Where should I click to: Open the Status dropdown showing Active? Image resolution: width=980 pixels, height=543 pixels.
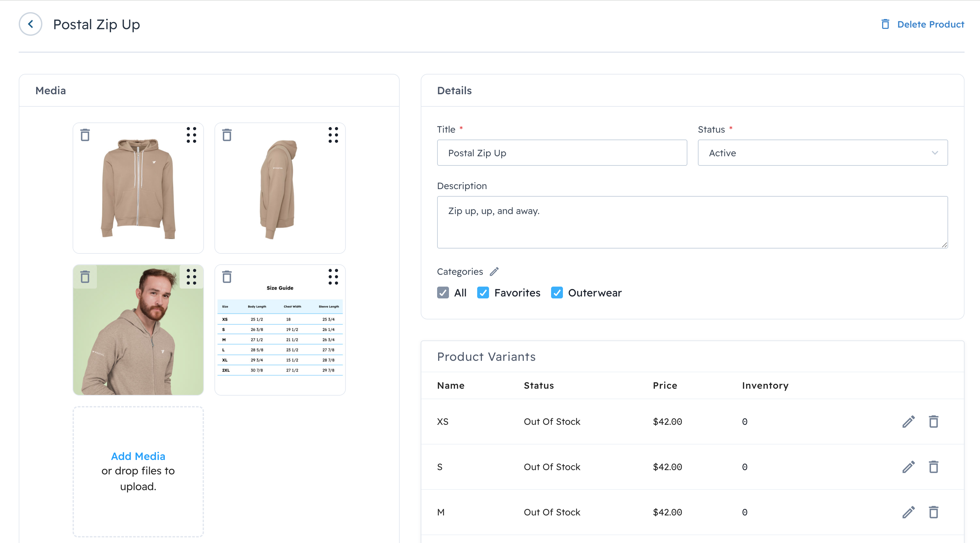pos(822,153)
